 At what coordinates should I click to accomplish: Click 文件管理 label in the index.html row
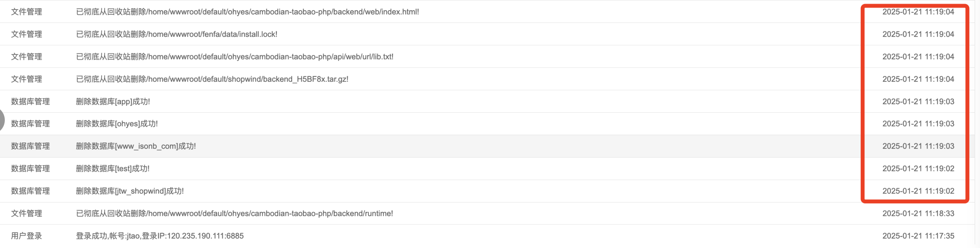click(x=26, y=11)
